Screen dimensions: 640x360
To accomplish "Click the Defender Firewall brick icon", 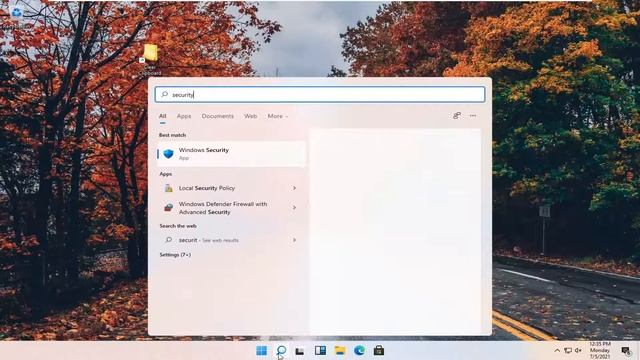I will pos(169,207).
